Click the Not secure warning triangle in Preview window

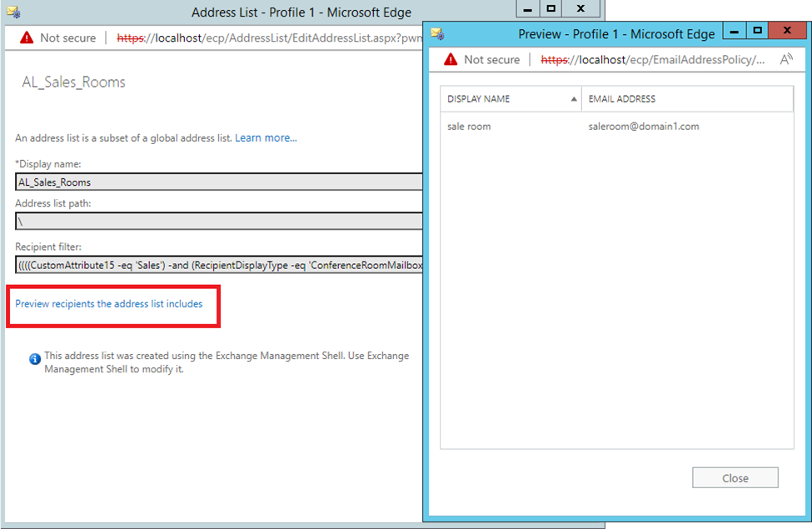pos(451,59)
